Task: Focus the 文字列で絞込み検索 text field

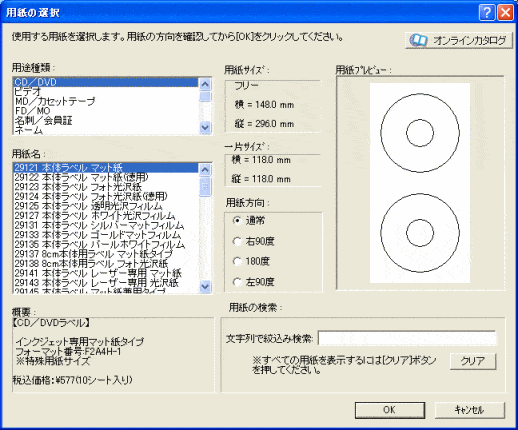Action: (407, 339)
